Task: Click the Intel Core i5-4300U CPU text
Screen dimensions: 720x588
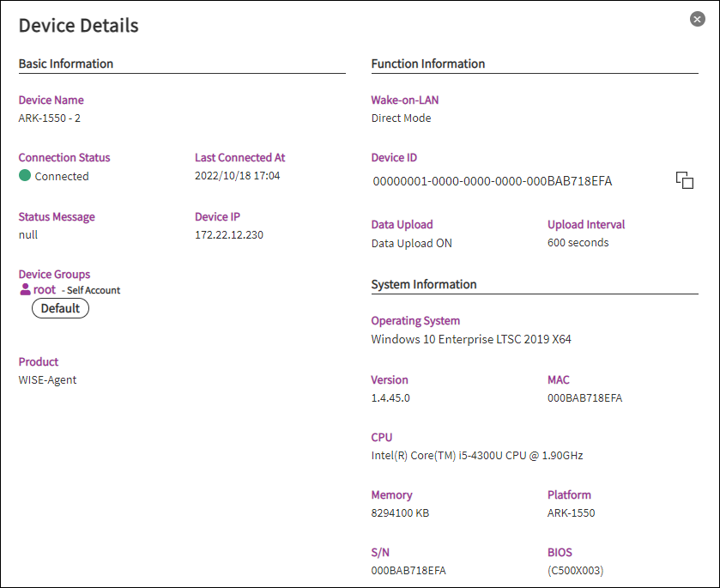Action: click(476, 456)
